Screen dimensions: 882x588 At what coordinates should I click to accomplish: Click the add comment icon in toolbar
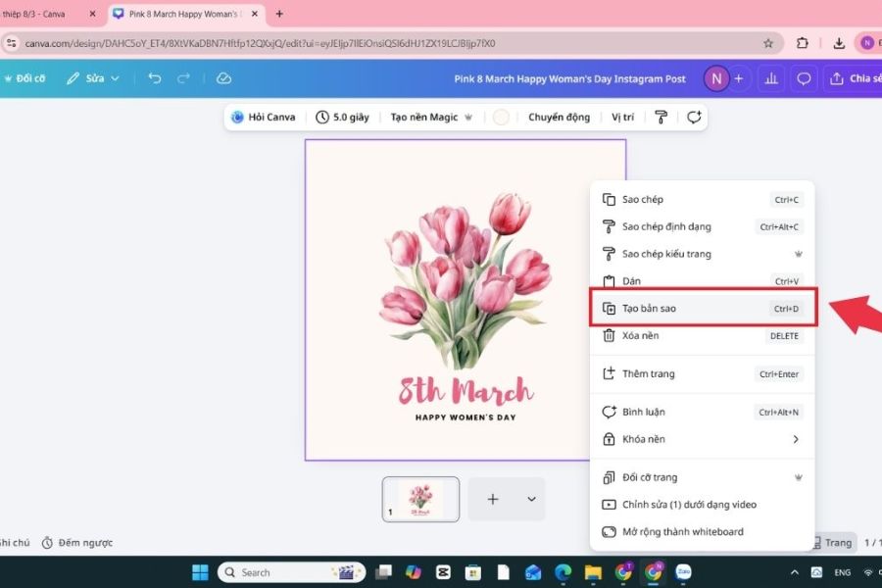pyautogui.click(x=694, y=117)
